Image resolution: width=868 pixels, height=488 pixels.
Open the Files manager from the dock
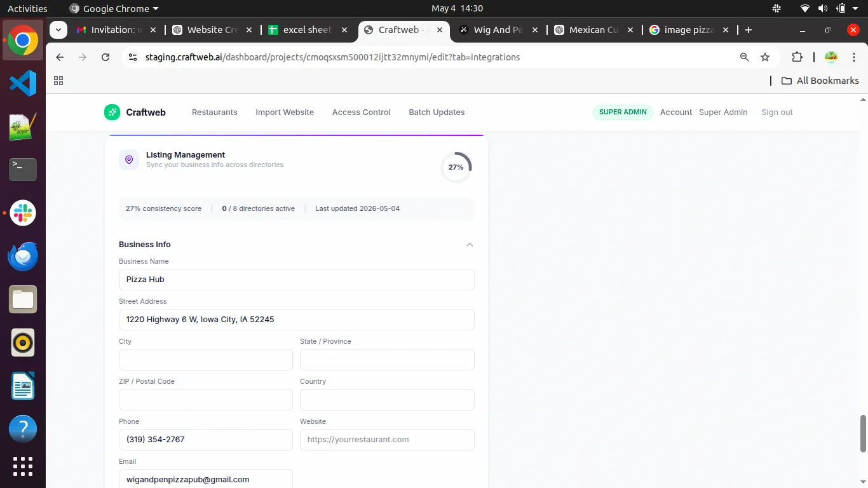[23, 299]
